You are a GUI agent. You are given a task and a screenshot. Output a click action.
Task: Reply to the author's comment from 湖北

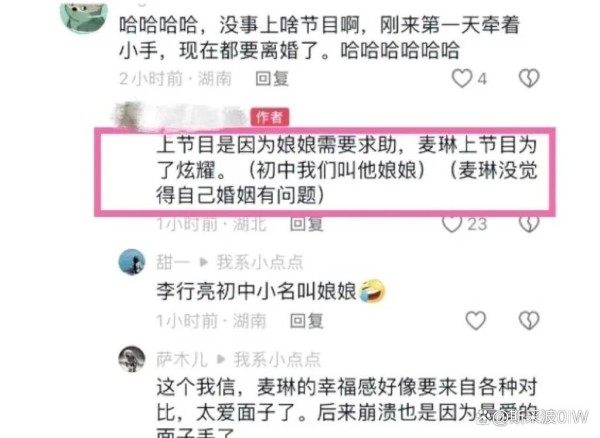pos(307,224)
